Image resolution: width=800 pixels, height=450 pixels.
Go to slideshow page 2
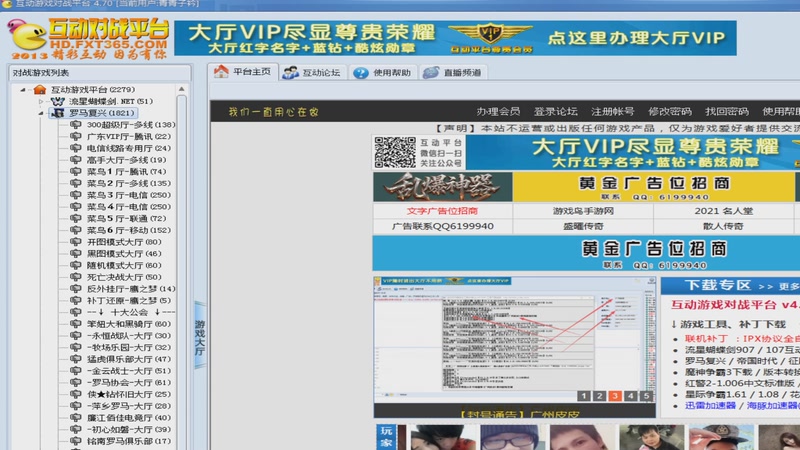599,396
